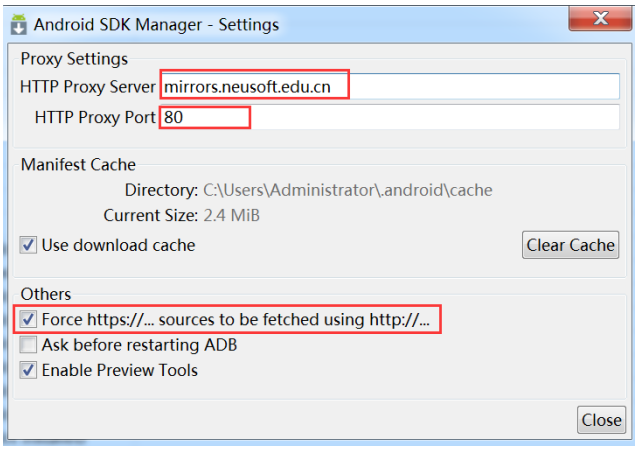The height and width of the screenshot is (449, 639).
Task: Click the Directory label in Manifest Cache
Action: 160,190
